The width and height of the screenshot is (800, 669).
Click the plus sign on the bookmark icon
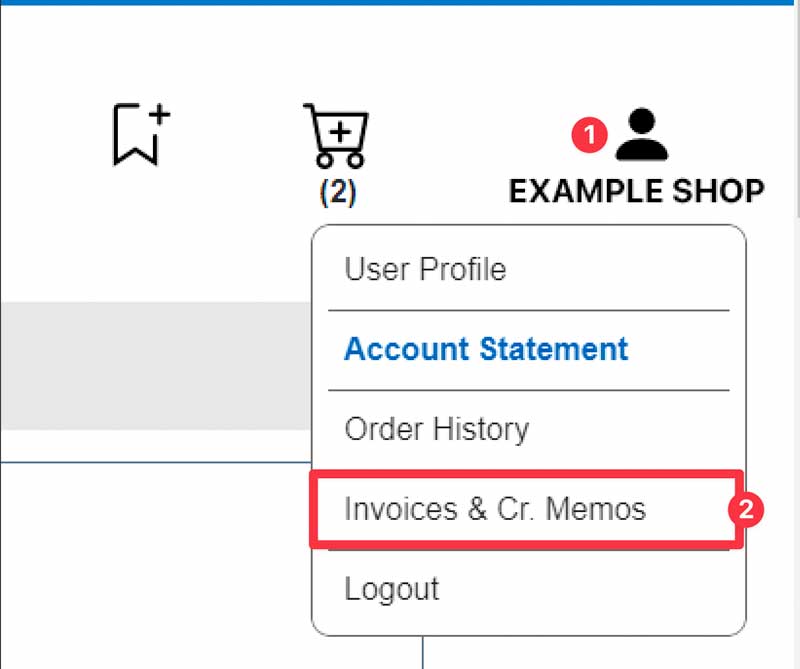click(160, 114)
